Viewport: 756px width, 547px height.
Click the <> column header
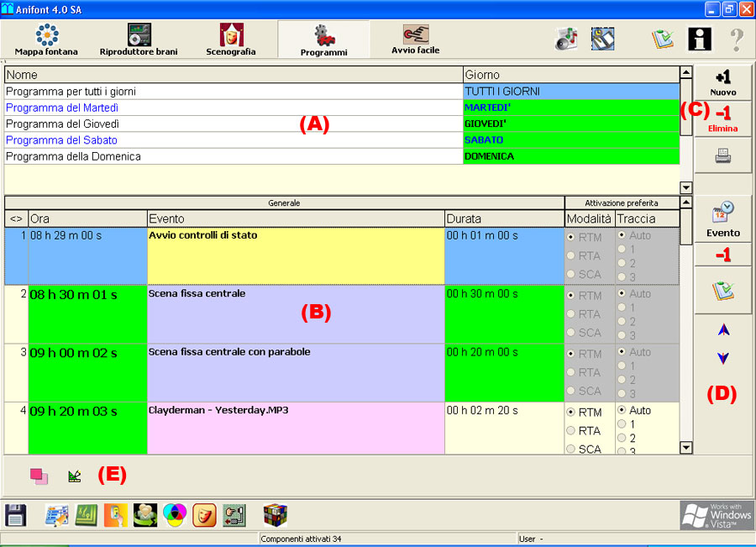tap(17, 218)
